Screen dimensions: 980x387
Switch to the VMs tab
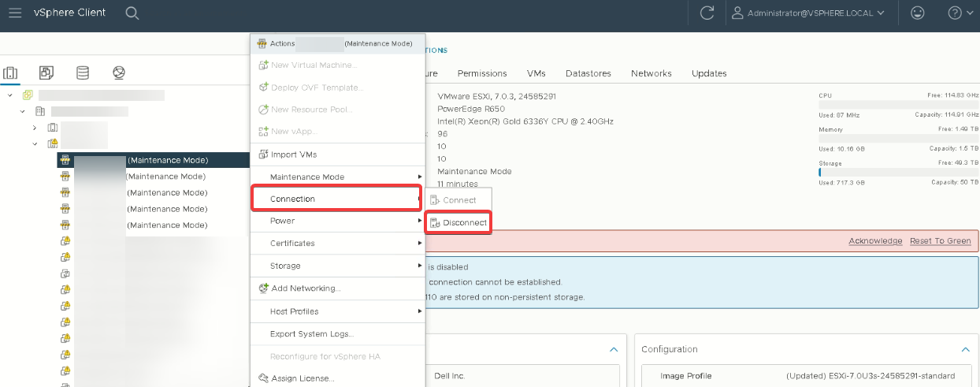tap(536, 73)
